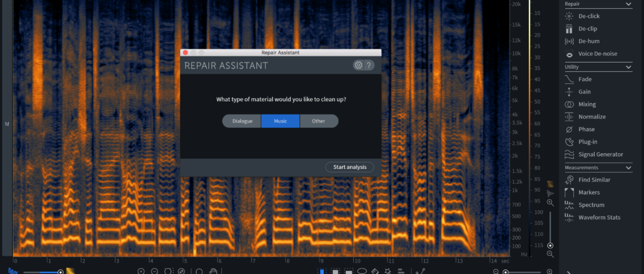Click the orange spectrogram scale icon above zoom
644x274 pixels.
tap(550, 184)
